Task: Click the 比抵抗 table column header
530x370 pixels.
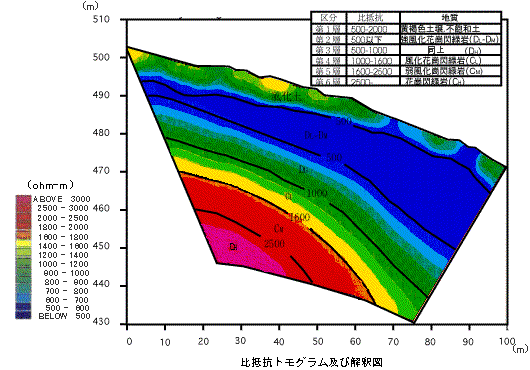Action: coord(373,18)
